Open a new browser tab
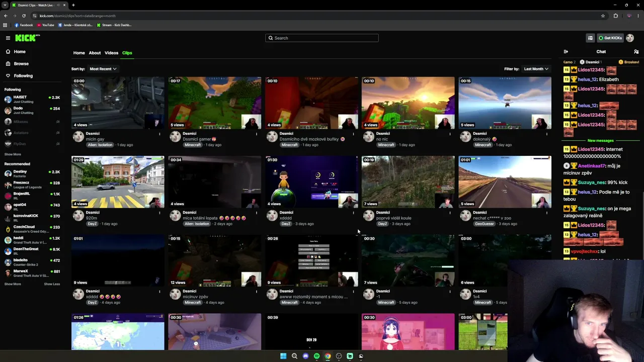This screenshot has width=644, height=362. pos(73,5)
